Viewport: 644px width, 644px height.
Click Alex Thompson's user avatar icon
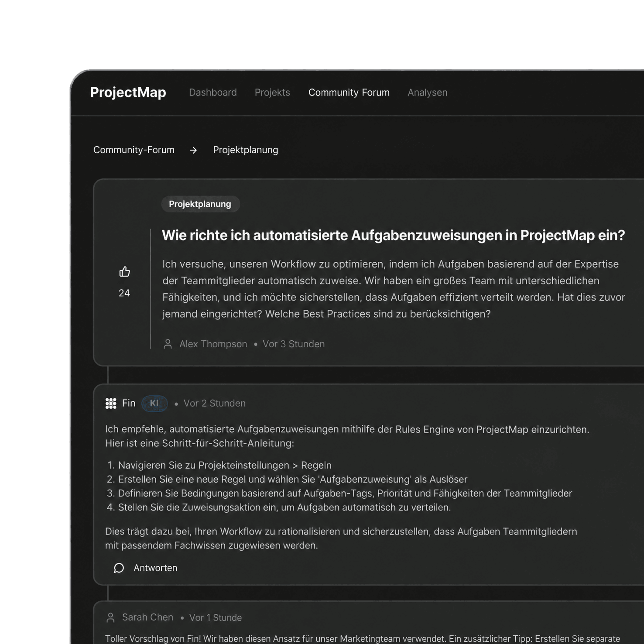point(168,344)
